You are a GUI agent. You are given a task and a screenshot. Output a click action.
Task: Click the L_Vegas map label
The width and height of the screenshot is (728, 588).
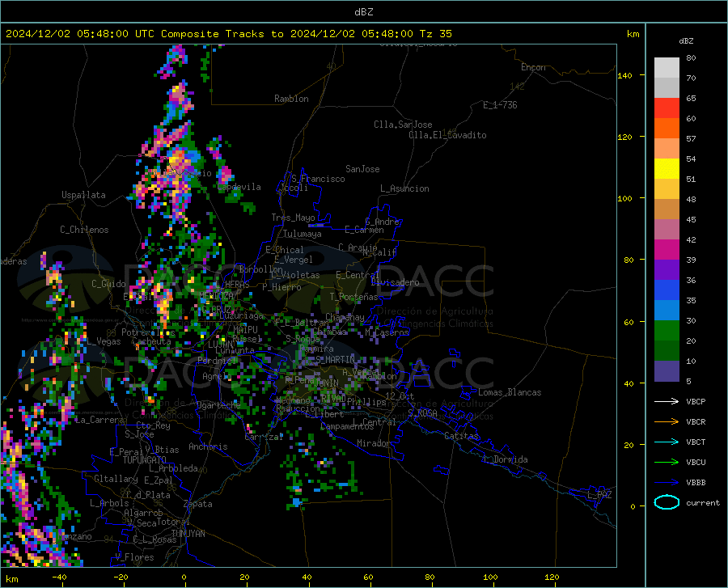click(x=104, y=341)
